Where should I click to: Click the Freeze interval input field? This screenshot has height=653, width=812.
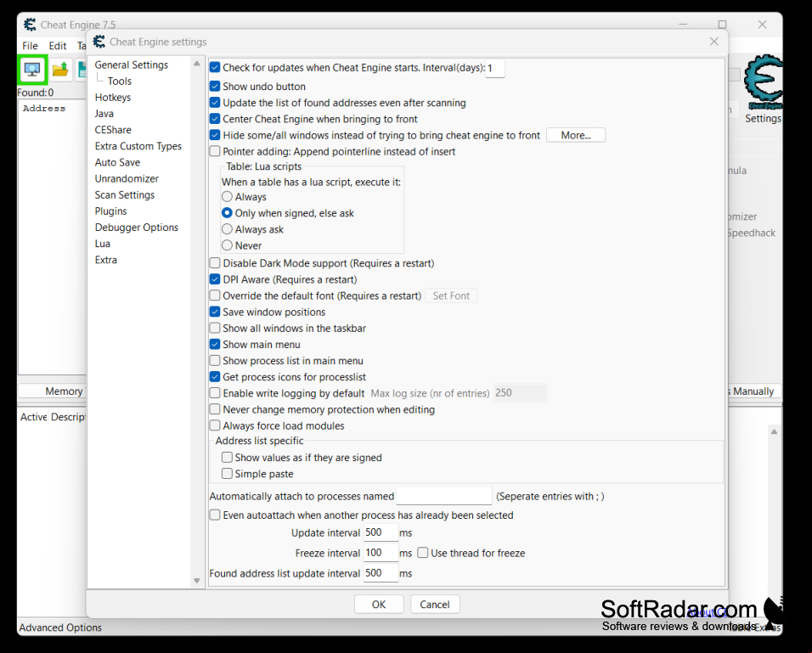381,553
